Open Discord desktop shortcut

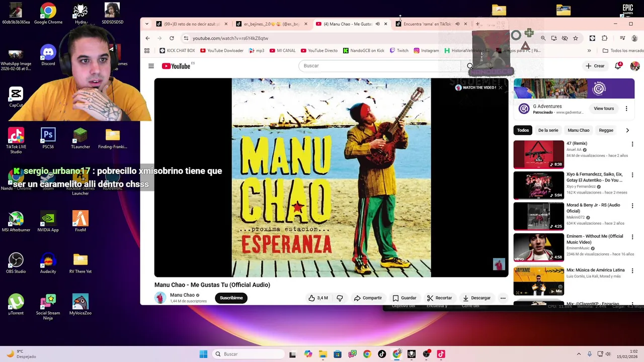[x=48, y=55]
